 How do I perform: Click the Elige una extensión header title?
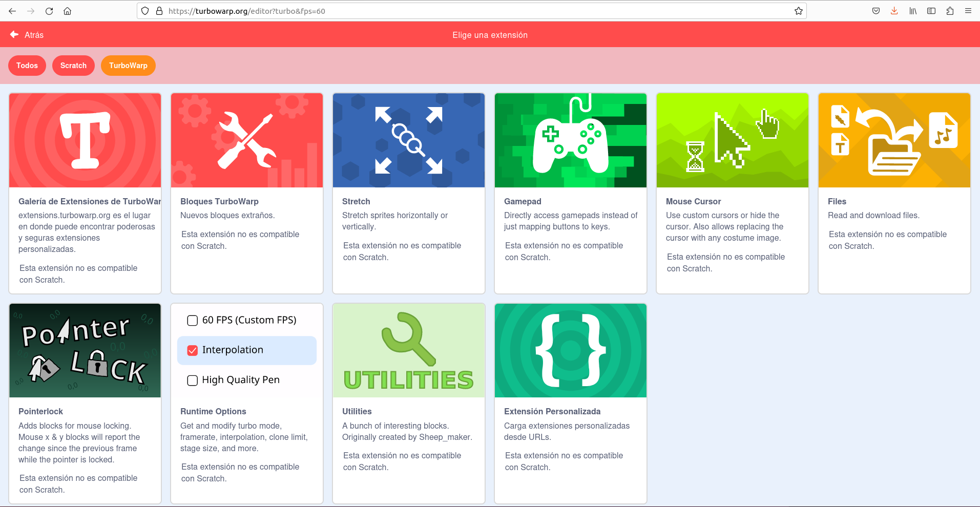490,35
